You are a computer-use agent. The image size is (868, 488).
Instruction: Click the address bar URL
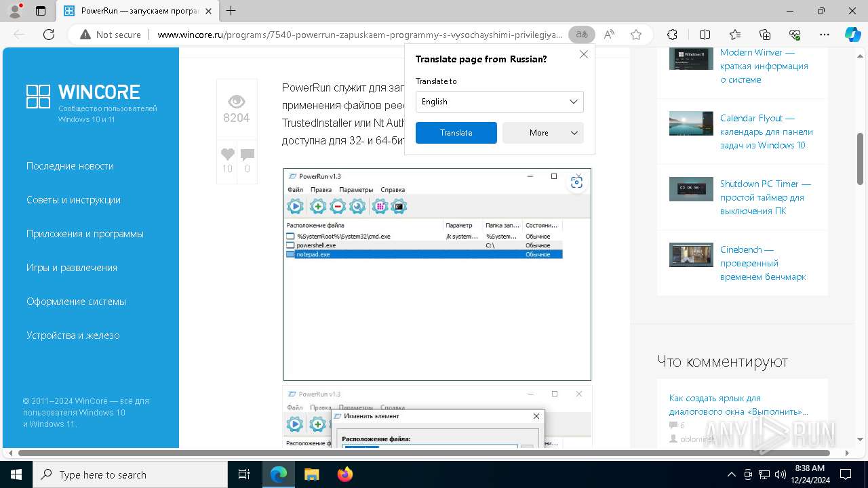point(359,35)
